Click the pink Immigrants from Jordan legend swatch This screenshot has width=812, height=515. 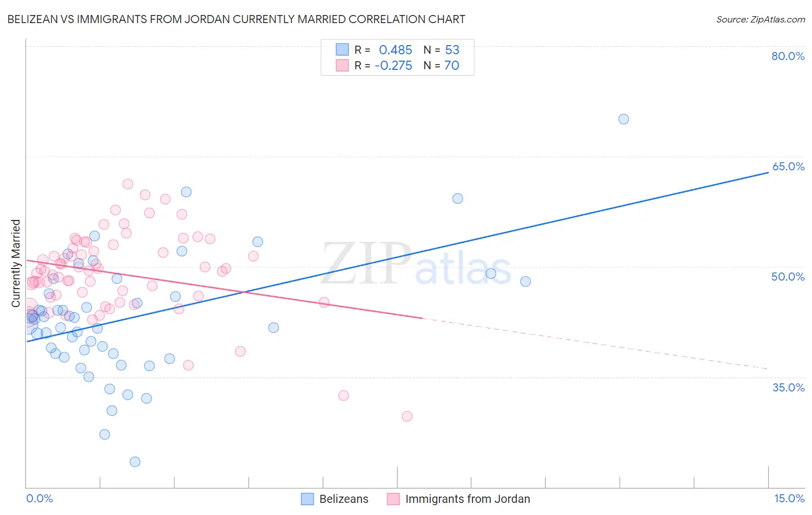[x=393, y=499]
